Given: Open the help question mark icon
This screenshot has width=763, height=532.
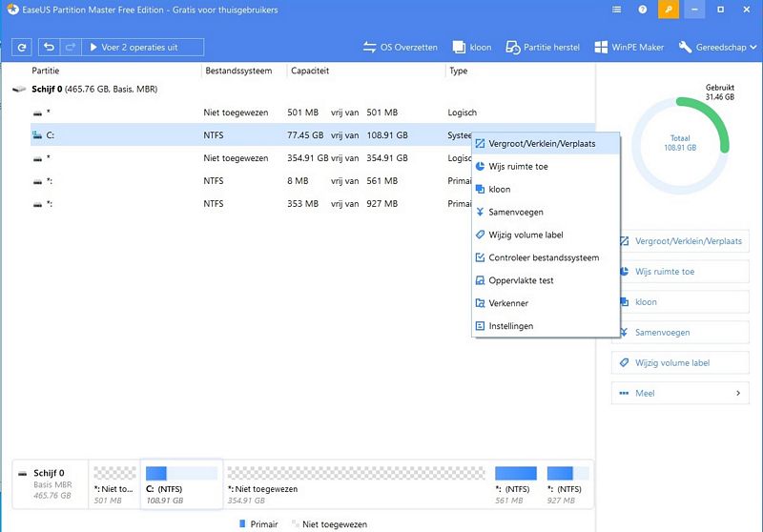Looking at the screenshot, I should (642, 10).
